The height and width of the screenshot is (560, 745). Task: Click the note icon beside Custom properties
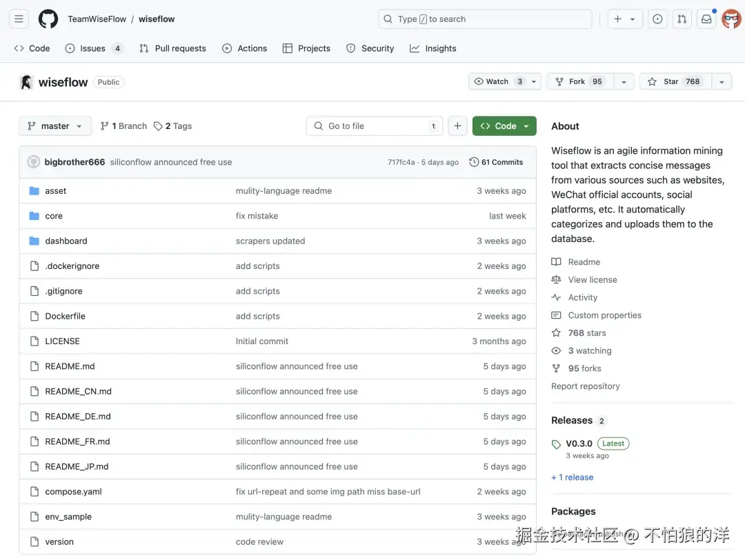click(x=556, y=315)
